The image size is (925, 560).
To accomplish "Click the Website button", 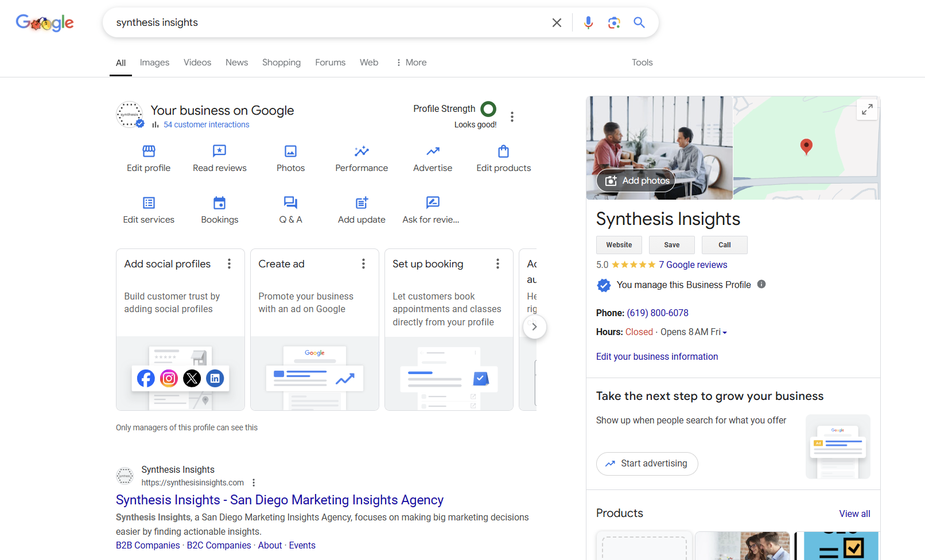I will click(619, 245).
